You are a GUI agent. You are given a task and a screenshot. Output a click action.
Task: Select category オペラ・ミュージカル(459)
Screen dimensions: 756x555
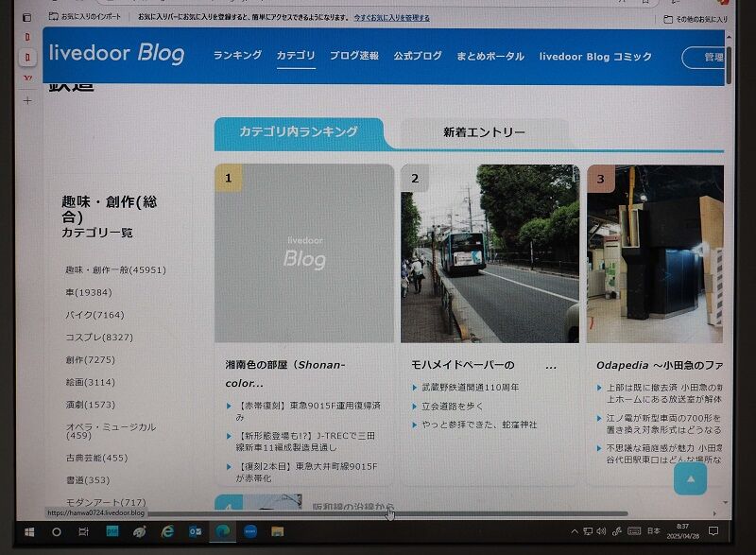[x=111, y=431]
